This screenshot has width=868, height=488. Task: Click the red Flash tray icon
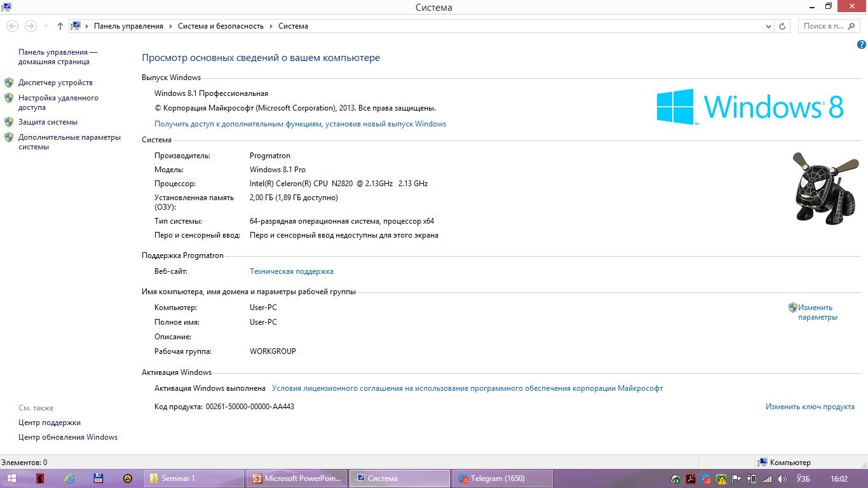tap(691, 479)
